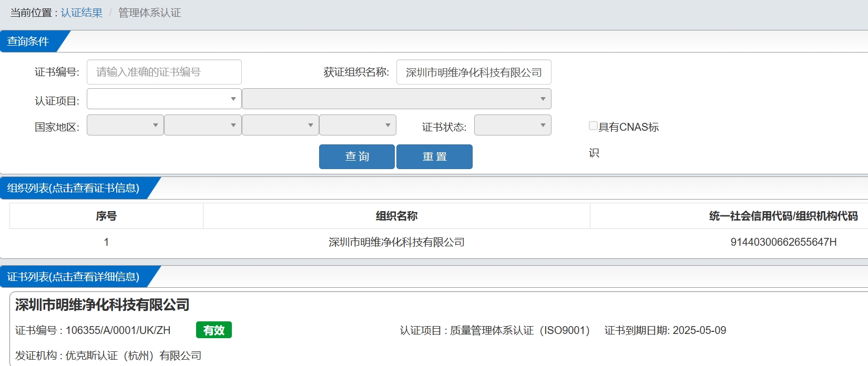The height and width of the screenshot is (366, 868).
Task: Open the 证书状态 dropdown
Action: pyautogui.click(x=513, y=125)
